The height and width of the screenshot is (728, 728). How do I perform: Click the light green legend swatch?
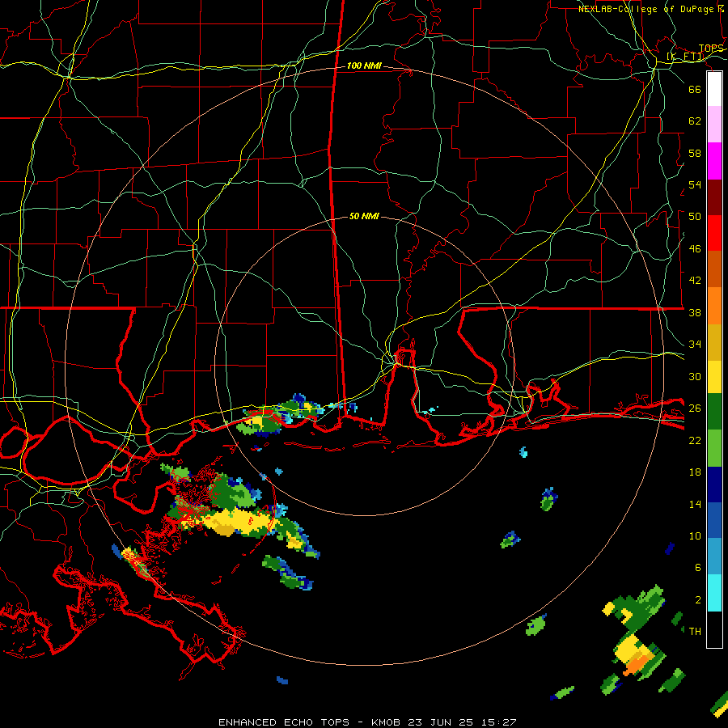click(714, 448)
